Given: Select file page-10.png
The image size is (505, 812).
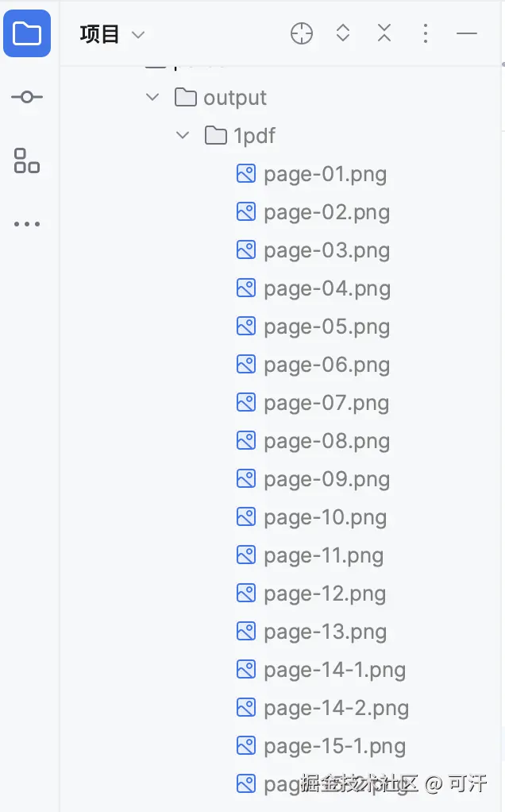Looking at the screenshot, I should 325,517.
